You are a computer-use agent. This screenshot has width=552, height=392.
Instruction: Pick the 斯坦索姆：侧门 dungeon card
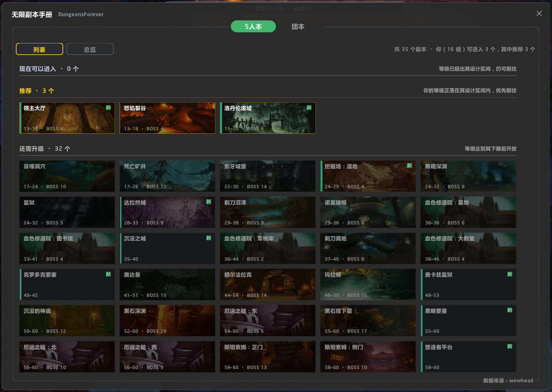(368, 357)
